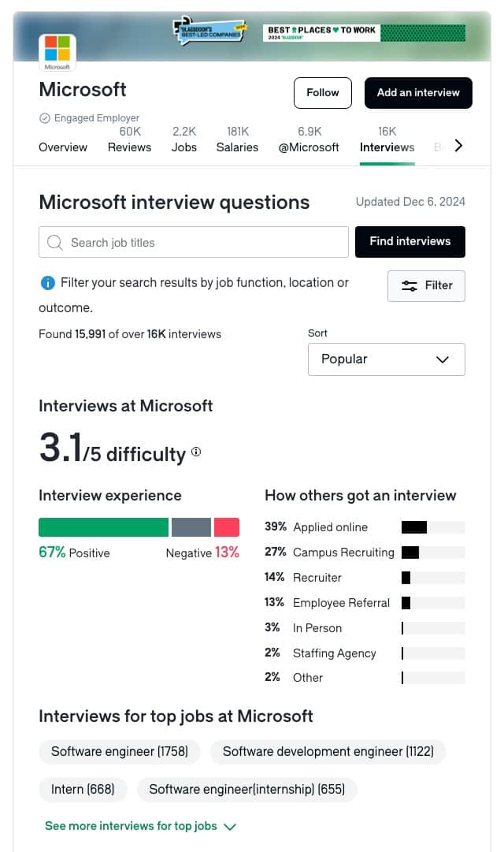Image resolution: width=504 pixels, height=852 pixels.
Task: Click the Engaged Employer checkmark badge
Action: pyautogui.click(x=45, y=117)
